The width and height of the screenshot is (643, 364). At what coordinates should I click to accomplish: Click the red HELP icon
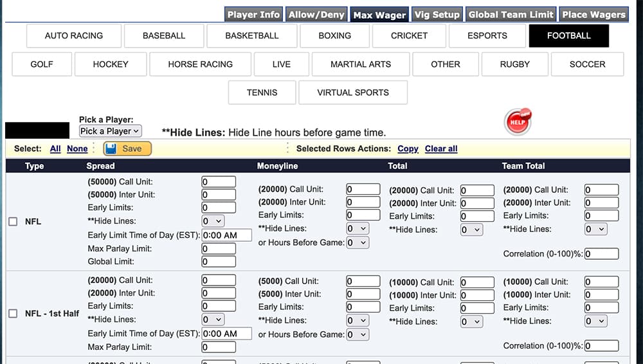[x=518, y=122]
